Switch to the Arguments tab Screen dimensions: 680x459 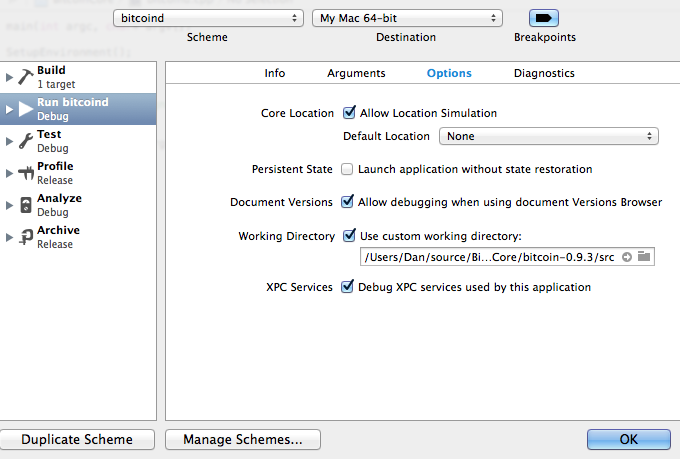click(x=356, y=73)
